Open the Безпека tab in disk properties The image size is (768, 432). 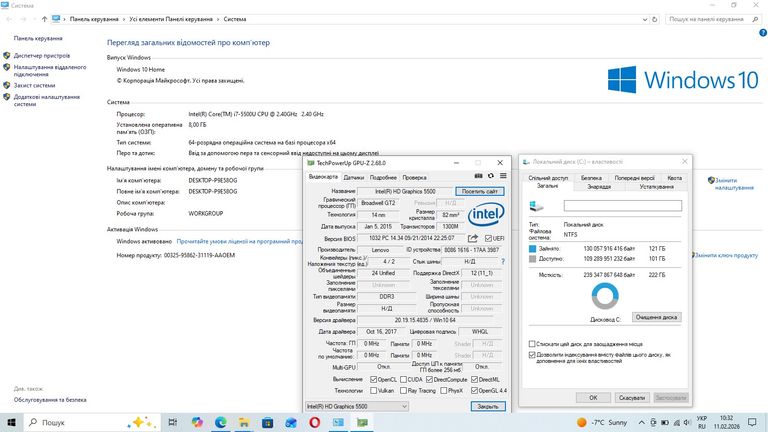coord(591,178)
